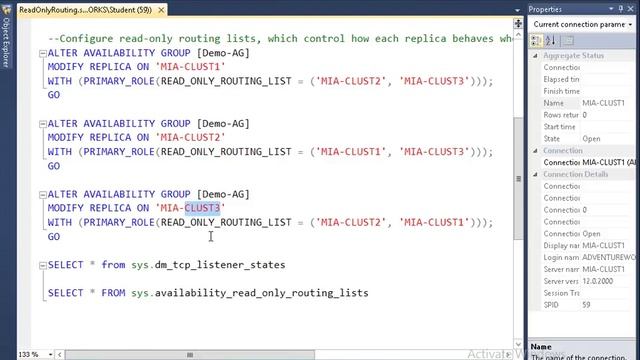Open the active documents list dropdown
This screenshot has height=360, width=640.
point(517,10)
